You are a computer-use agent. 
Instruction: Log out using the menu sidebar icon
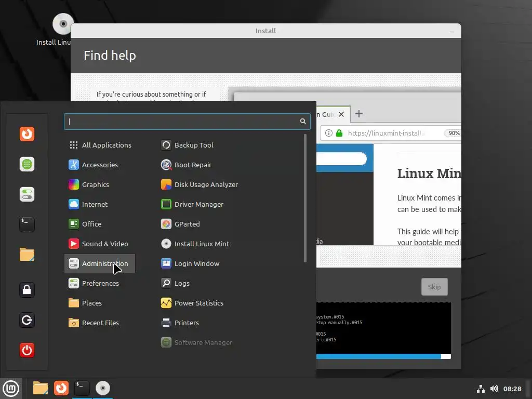27,320
